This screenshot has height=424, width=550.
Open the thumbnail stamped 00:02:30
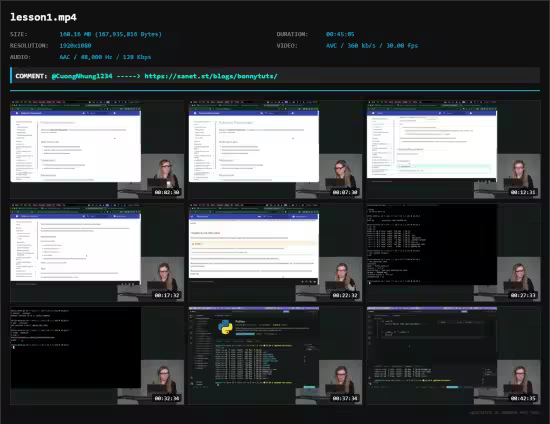pyautogui.click(x=97, y=150)
